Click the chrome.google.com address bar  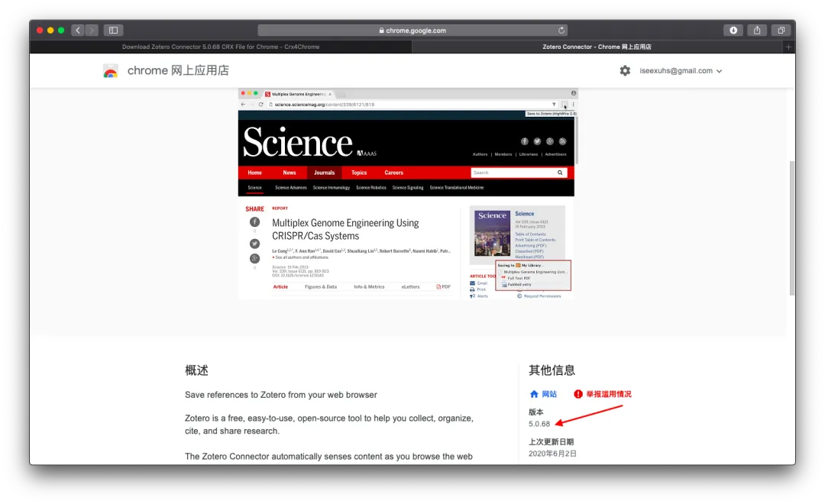click(412, 31)
